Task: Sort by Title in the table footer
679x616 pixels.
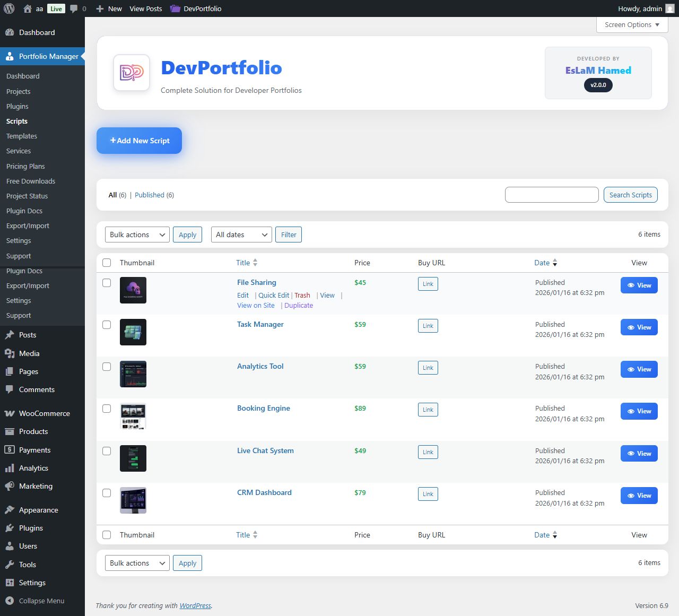Action: pyautogui.click(x=247, y=535)
